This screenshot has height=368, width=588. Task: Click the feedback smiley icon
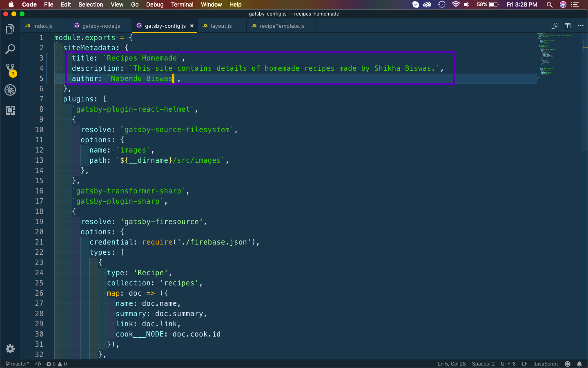(568, 364)
